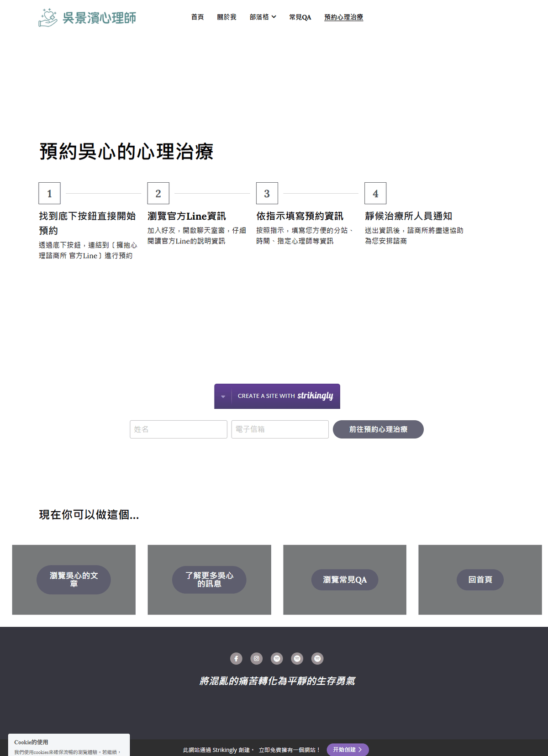The image size is (548, 756).
Task: Click the 瀏覽常見QA button
Action: coord(345,580)
